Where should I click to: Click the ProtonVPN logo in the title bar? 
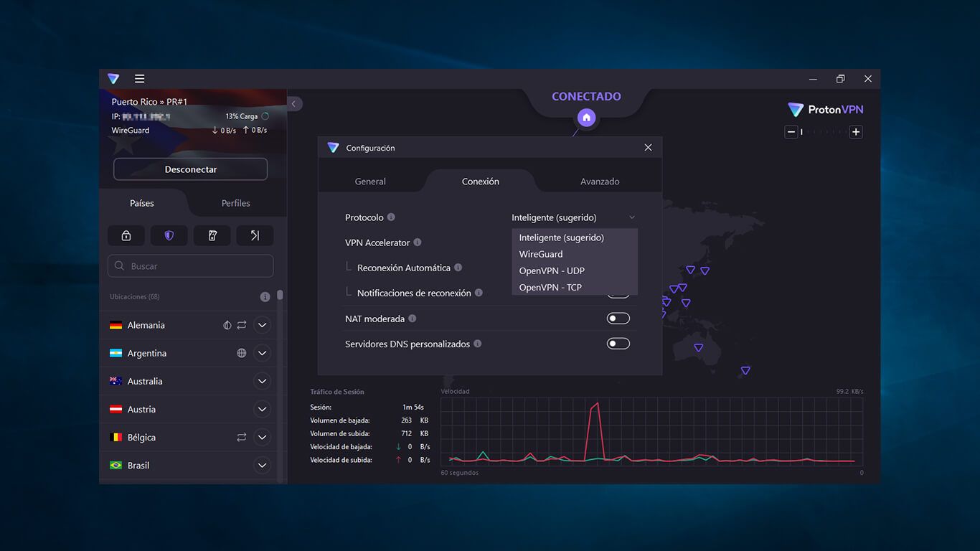pyautogui.click(x=113, y=79)
